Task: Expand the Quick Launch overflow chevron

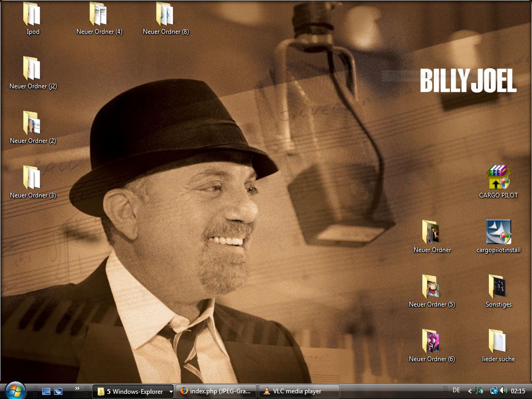Action: coord(77,389)
